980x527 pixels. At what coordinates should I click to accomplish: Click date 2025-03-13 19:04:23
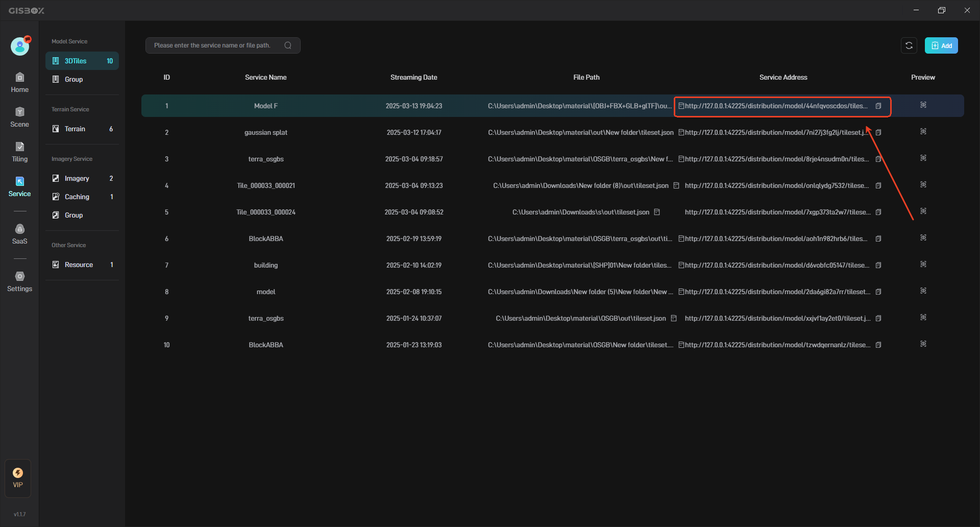tap(414, 106)
